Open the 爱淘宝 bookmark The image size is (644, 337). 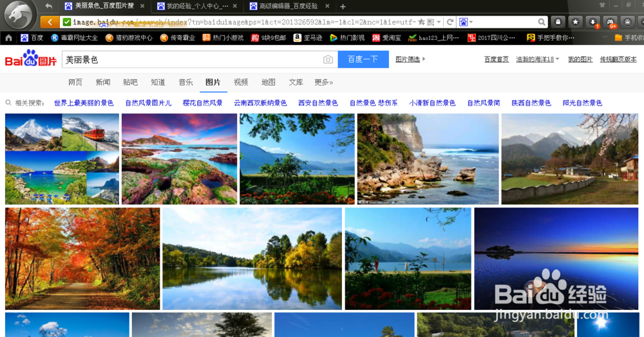coord(386,38)
